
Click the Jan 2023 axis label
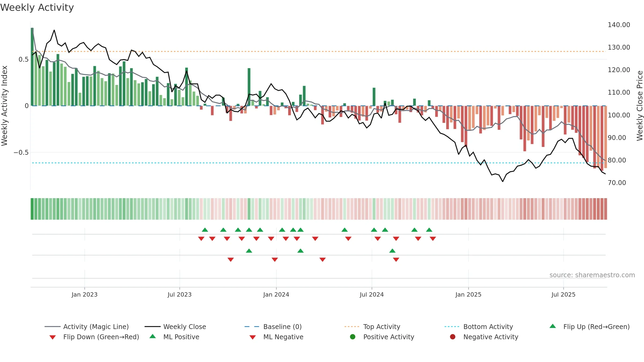point(85,295)
